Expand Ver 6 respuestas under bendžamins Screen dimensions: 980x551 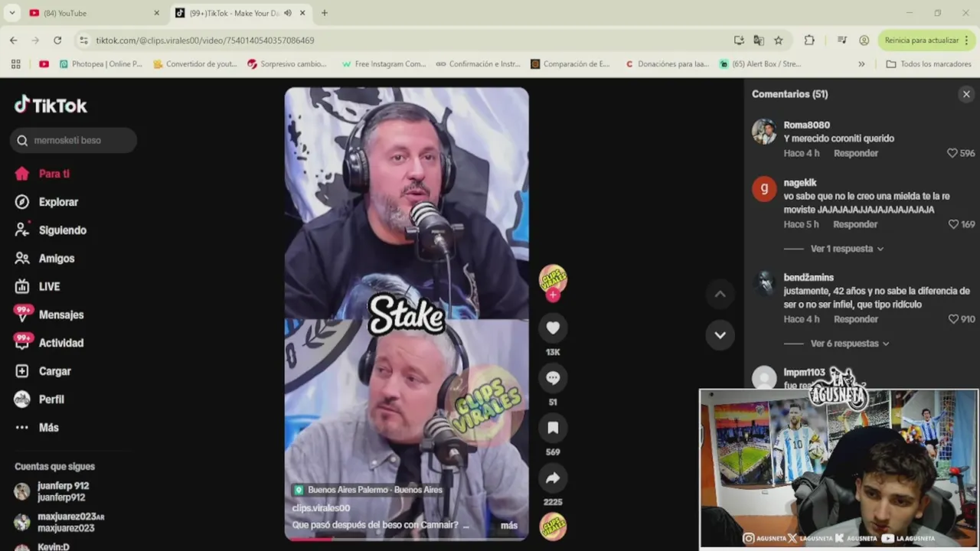850,344
